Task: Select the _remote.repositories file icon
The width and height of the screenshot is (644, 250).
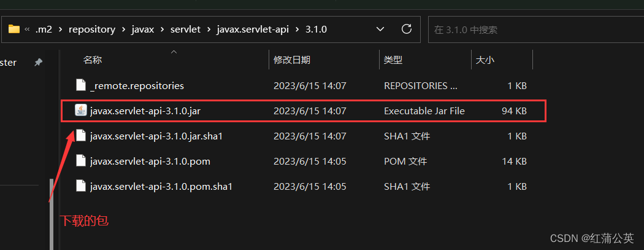Action: click(x=81, y=85)
